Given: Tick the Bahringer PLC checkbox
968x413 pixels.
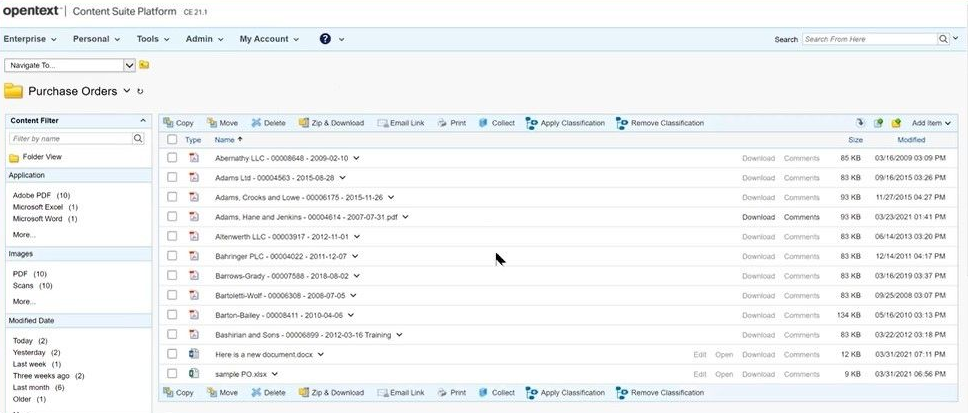Looking at the screenshot, I should point(172,256).
